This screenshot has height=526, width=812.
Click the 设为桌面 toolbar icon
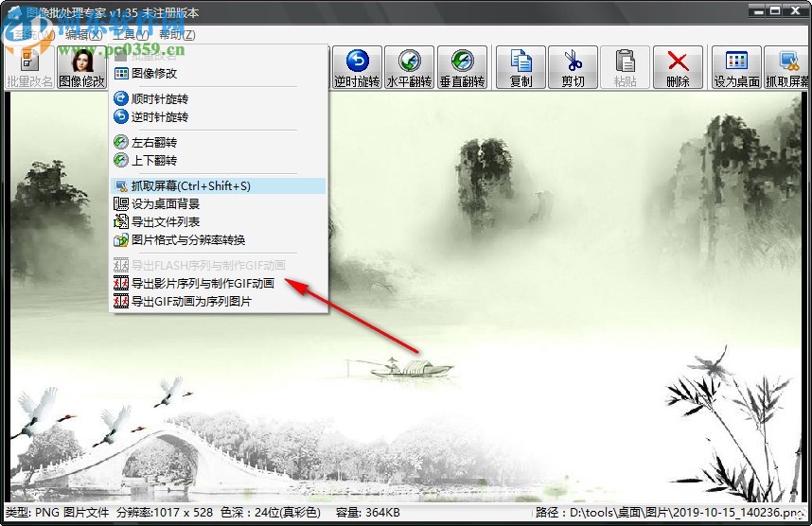tap(736, 67)
